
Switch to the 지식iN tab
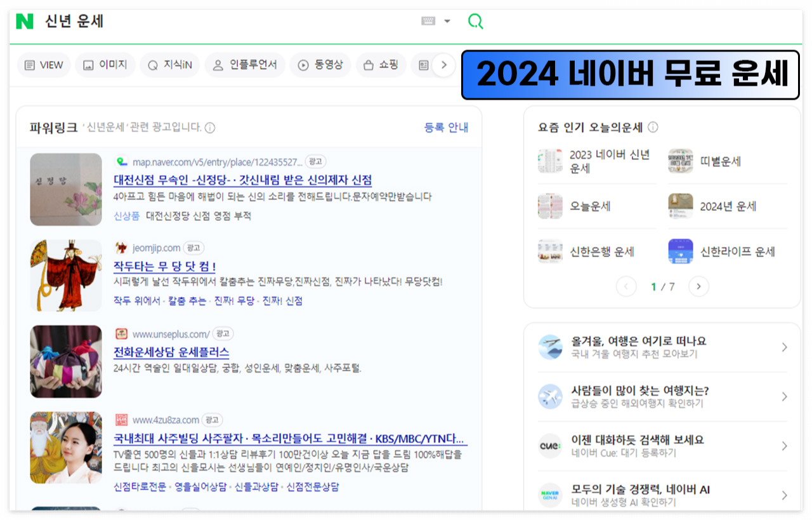click(170, 65)
